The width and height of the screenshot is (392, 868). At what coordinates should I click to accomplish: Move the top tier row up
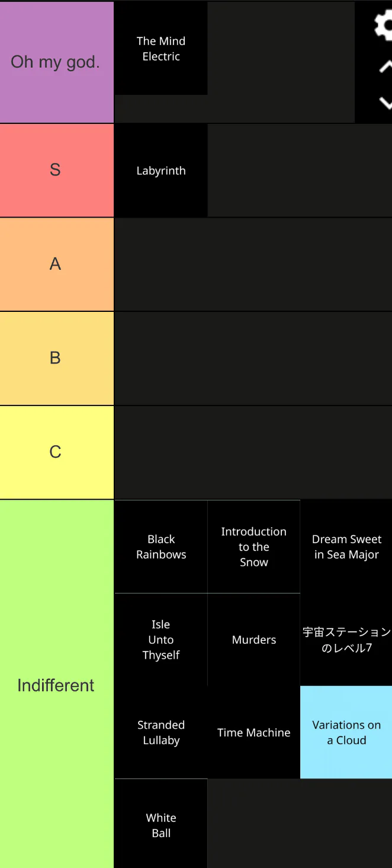pos(385,66)
